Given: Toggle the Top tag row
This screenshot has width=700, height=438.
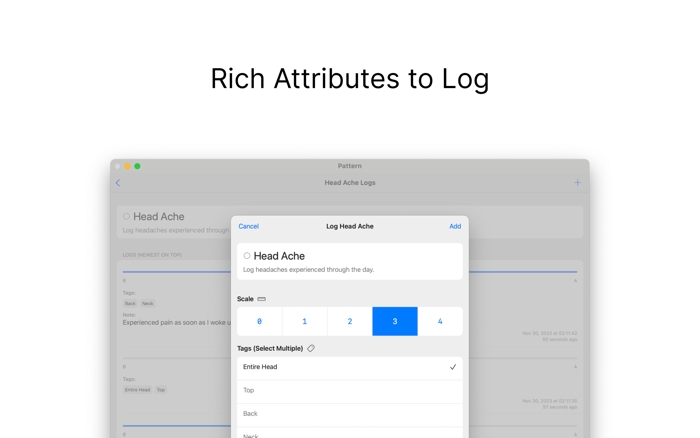Looking at the screenshot, I should click(350, 390).
